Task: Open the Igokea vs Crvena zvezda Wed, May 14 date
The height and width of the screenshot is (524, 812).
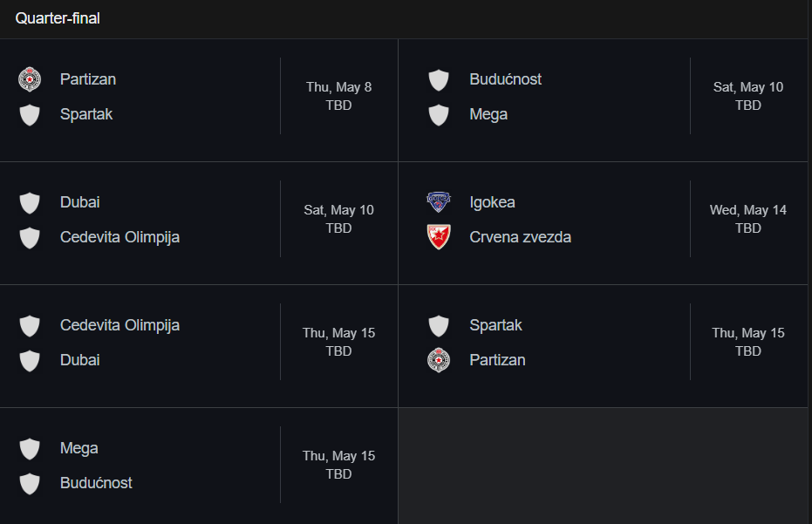Action: 747,210
